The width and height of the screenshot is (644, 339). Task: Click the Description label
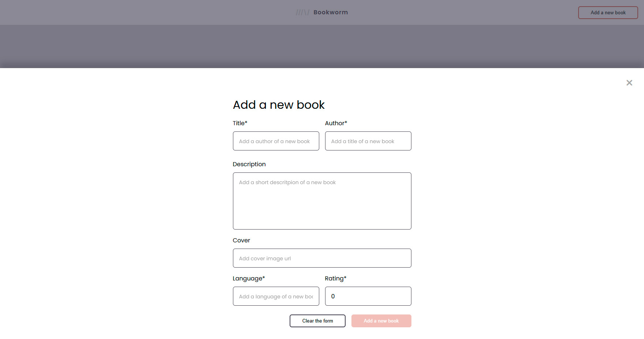pyautogui.click(x=249, y=164)
